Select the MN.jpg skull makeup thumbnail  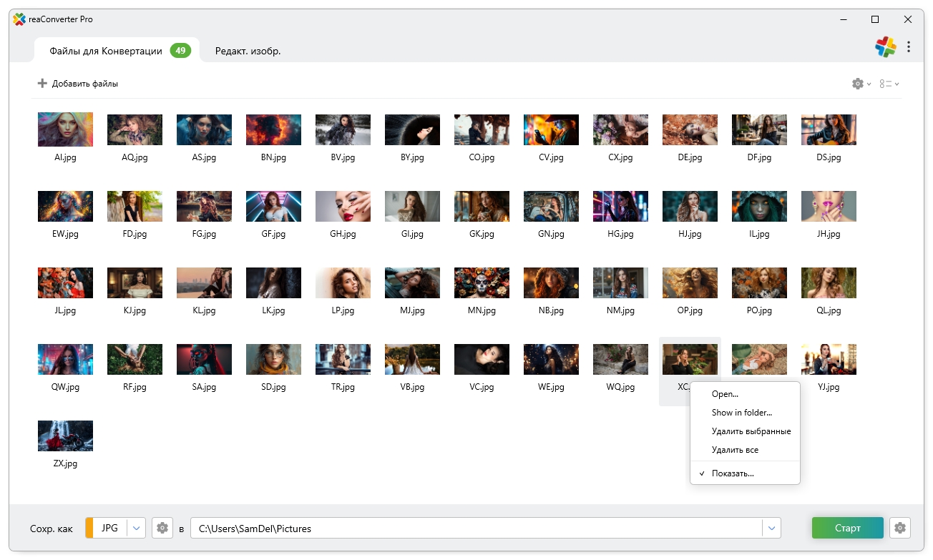(x=482, y=283)
